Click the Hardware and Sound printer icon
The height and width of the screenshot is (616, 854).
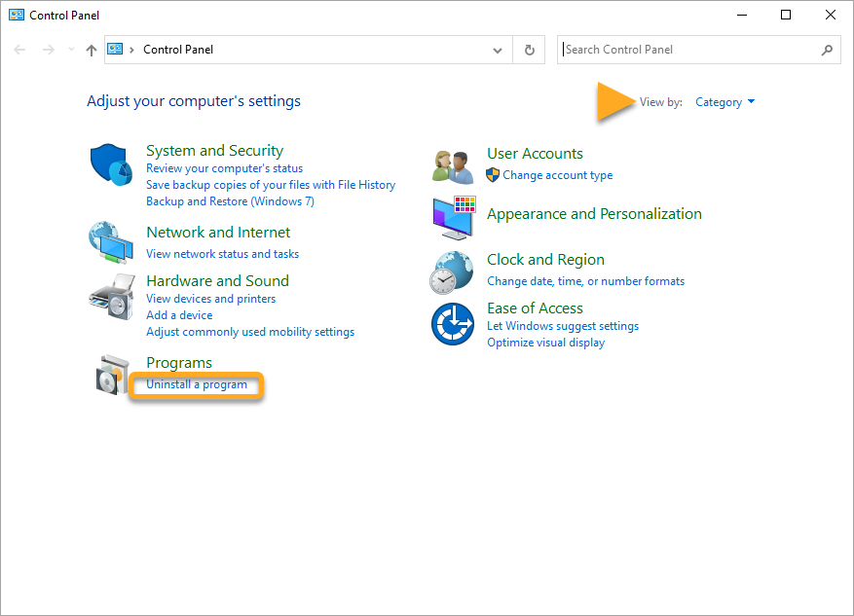coord(111,298)
